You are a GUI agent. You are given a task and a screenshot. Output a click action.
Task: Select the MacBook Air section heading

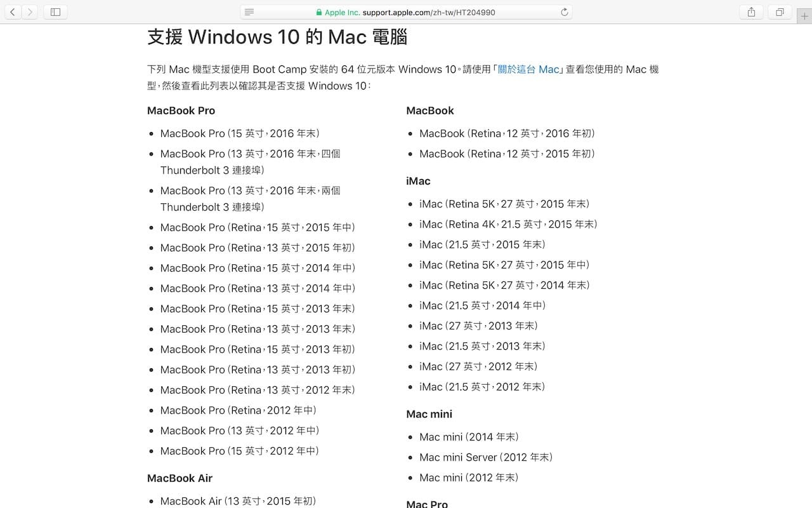(x=180, y=478)
